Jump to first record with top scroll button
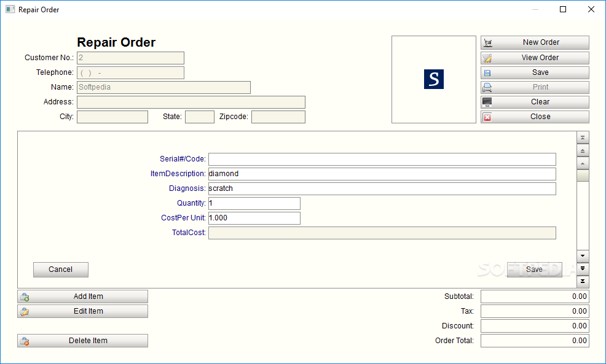This screenshot has height=364, width=606. (x=583, y=137)
